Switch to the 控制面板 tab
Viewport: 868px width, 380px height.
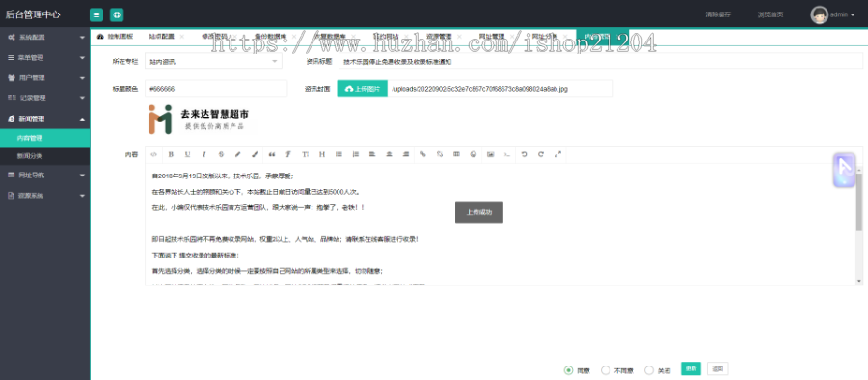[116, 37]
